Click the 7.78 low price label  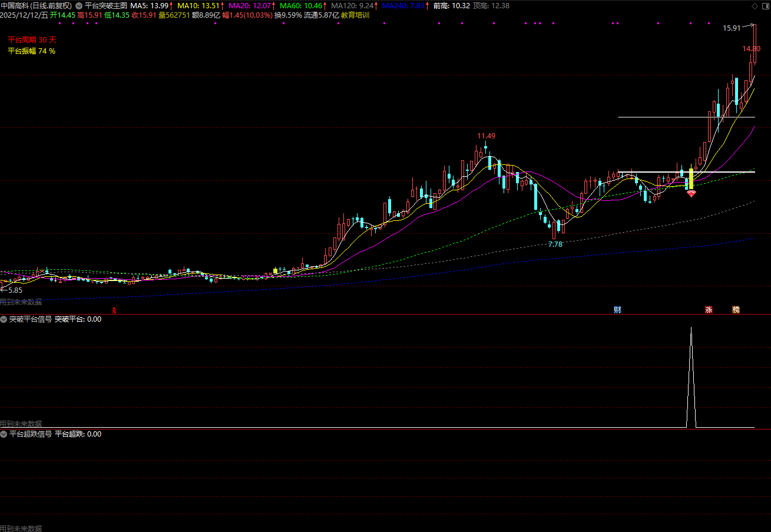[555, 244]
